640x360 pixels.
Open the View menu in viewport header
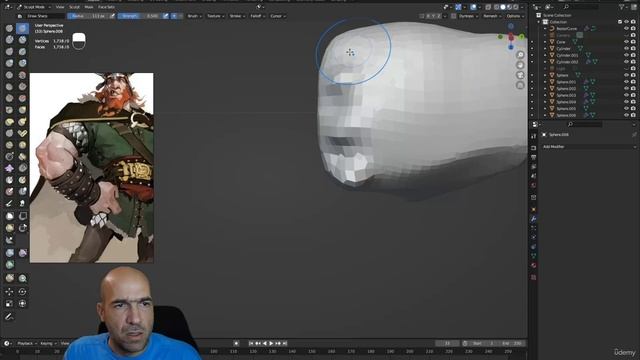(x=60, y=7)
